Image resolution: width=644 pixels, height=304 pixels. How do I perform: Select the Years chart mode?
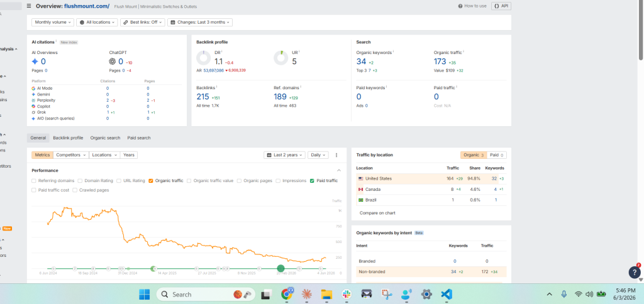coord(128,155)
